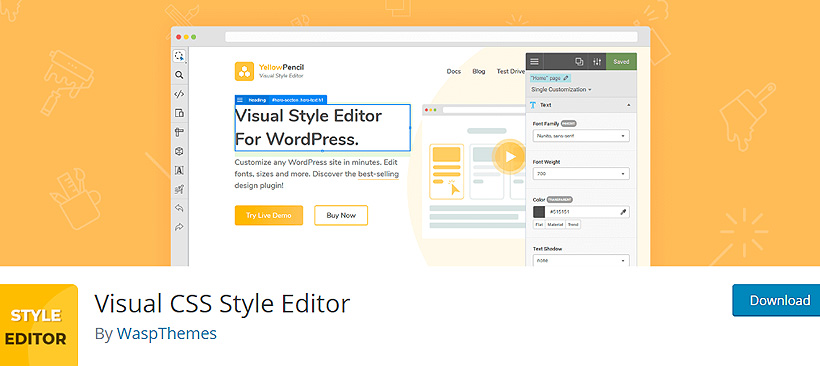
Task: Click the Customize any WordPress site paragraph
Action: pyautogui.click(x=317, y=174)
